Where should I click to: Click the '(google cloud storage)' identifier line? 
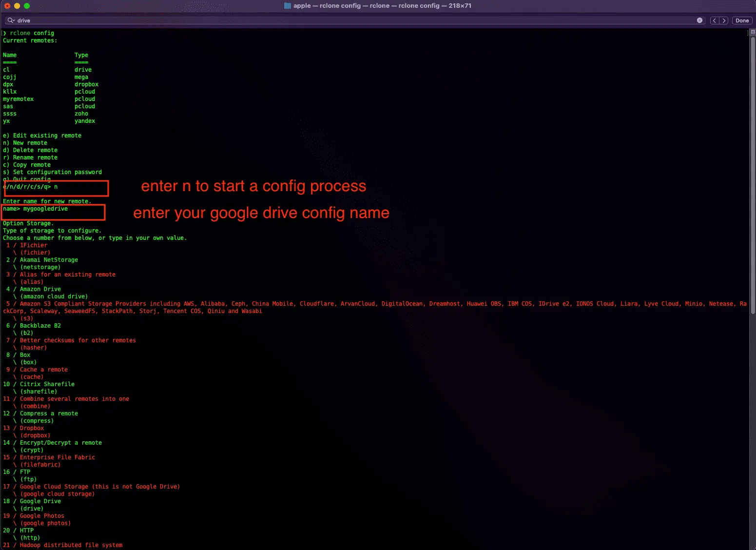tap(54, 494)
